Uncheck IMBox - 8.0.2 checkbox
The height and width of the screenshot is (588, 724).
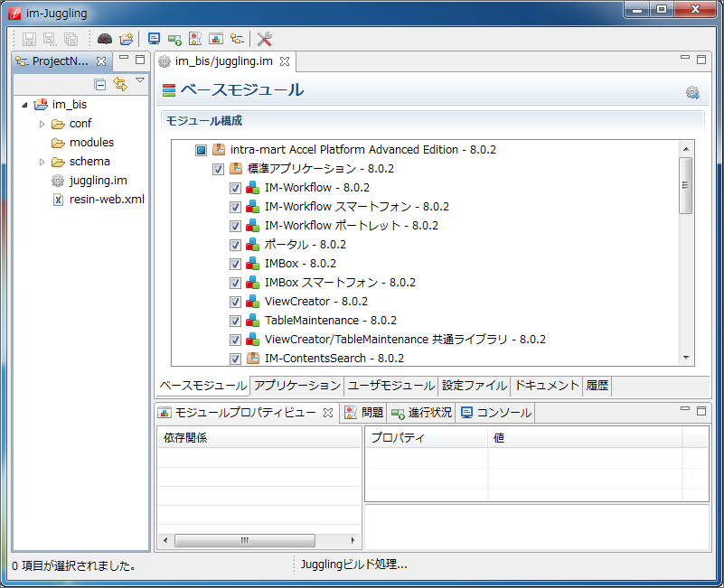click(x=235, y=264)
